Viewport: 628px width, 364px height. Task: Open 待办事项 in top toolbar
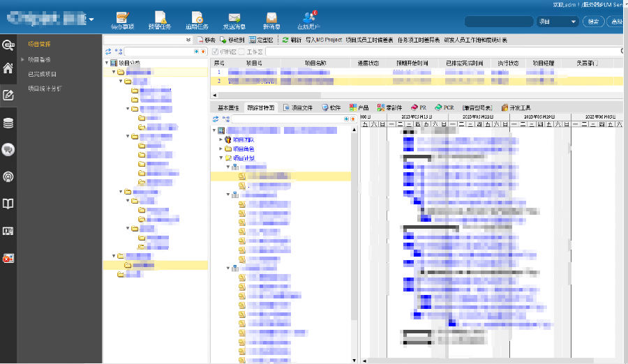click(x=122, y=20)
